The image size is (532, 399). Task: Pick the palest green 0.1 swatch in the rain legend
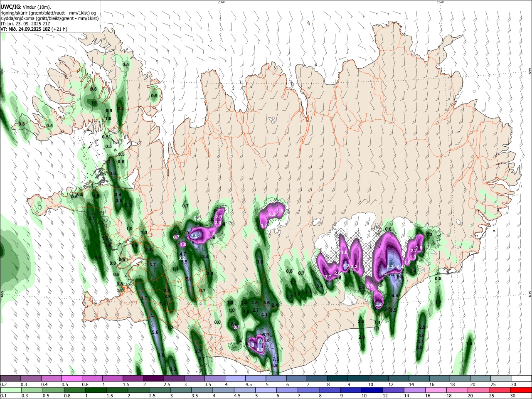[x=11, y=390]
